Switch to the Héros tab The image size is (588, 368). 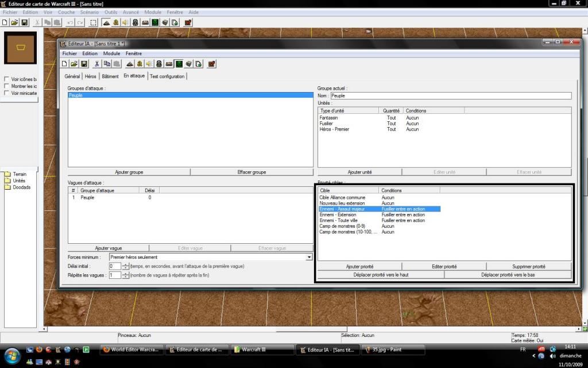(90, 76)
